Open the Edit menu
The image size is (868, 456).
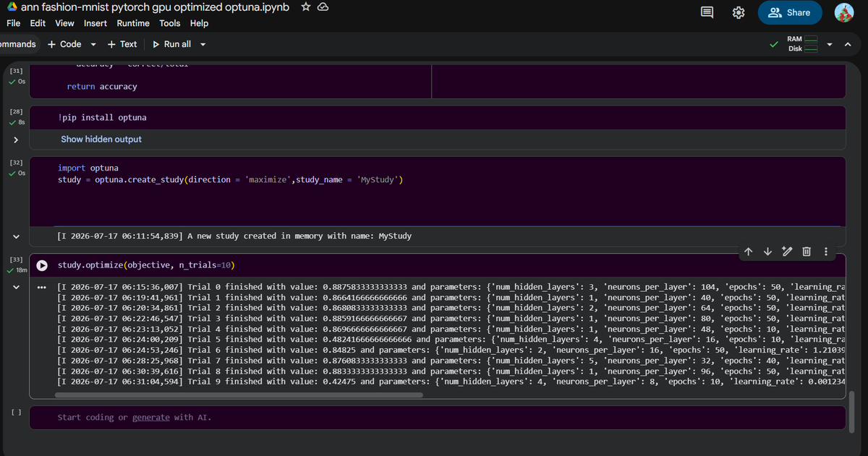38,23
